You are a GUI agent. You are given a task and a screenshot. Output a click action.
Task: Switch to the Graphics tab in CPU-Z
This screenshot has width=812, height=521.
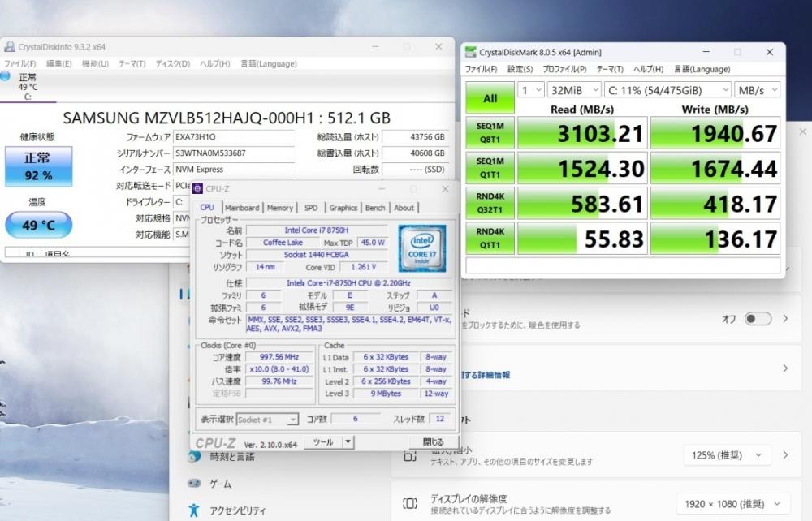[343, 208]
